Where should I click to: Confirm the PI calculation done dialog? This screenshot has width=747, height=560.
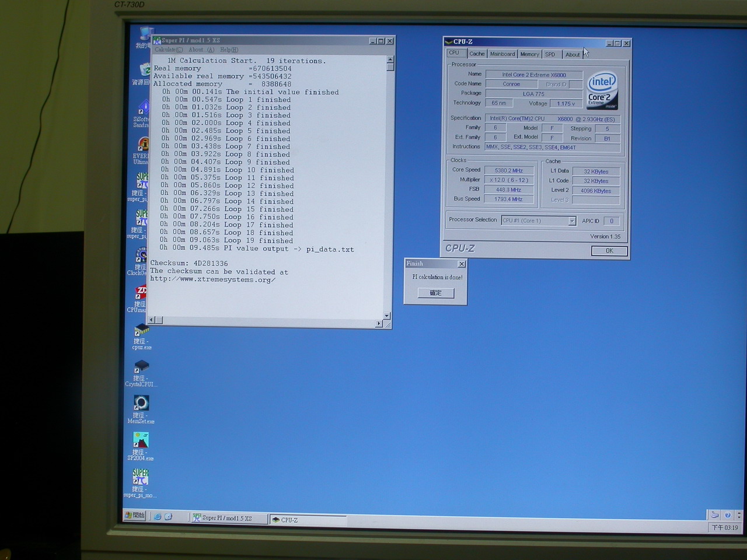(436, 293)
